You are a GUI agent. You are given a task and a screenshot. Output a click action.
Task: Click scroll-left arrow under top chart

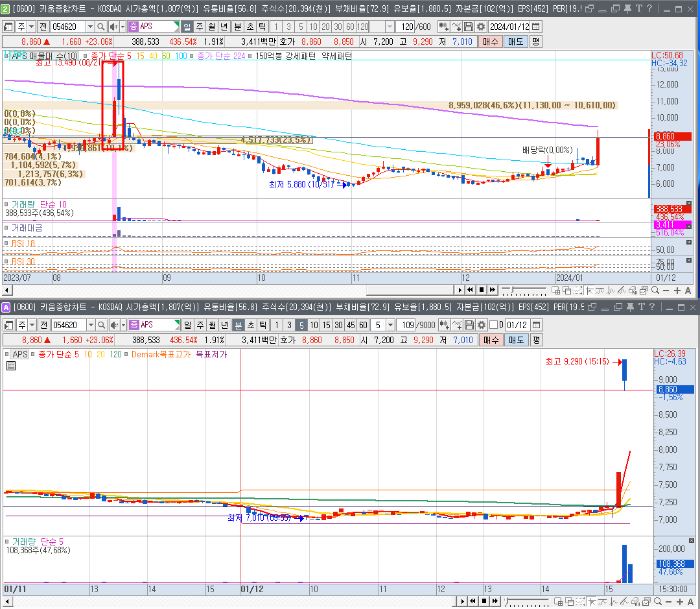[6, 291]
